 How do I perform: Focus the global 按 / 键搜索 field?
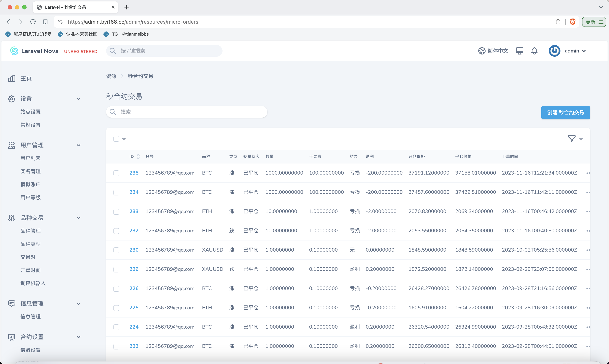[164, 51]
